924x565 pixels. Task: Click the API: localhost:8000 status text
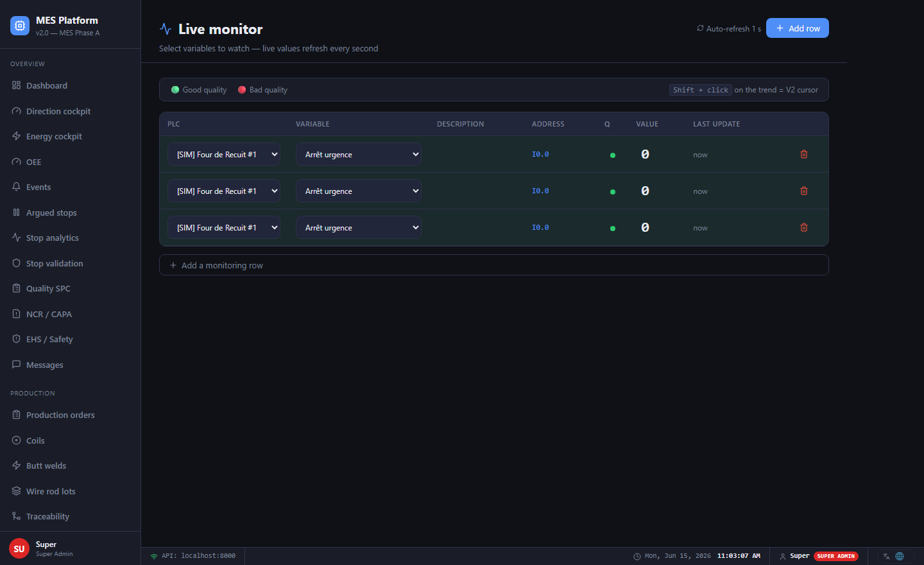click(198, 556)
